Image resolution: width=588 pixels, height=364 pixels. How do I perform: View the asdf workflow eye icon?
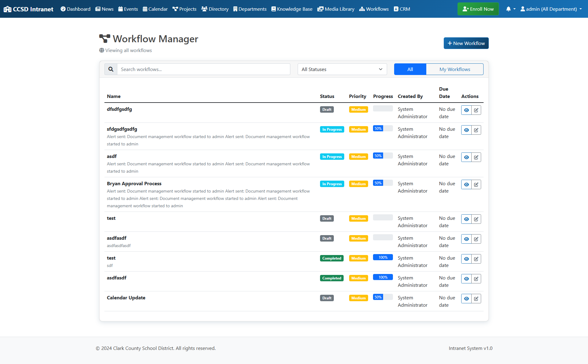(466, 157)
